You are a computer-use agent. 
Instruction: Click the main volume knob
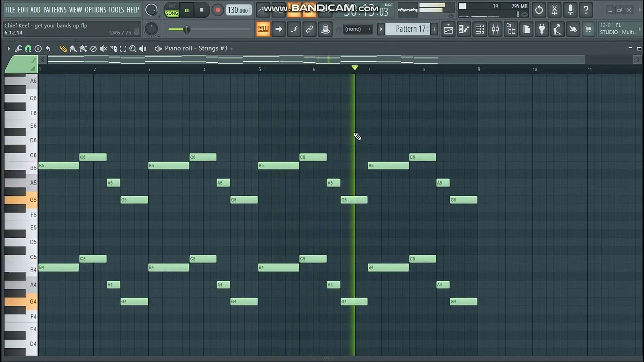click(151, 10)
